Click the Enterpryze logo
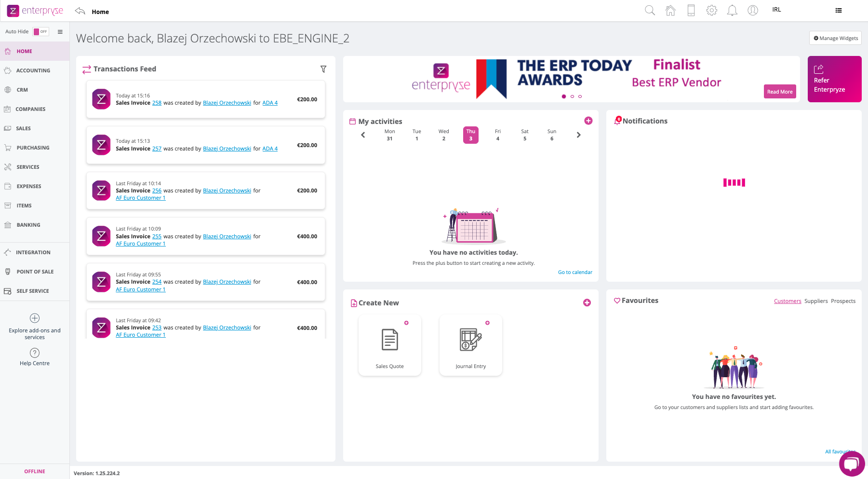The height and width of the screenshot is (479, 868). click(x=35, y=11)
